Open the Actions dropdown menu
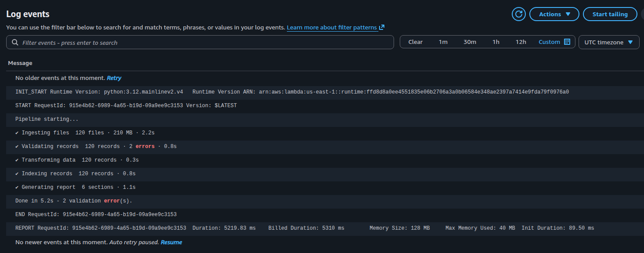The width and height of the screenshot is (644, 253). pyautogui.click(x=554, y=14)
